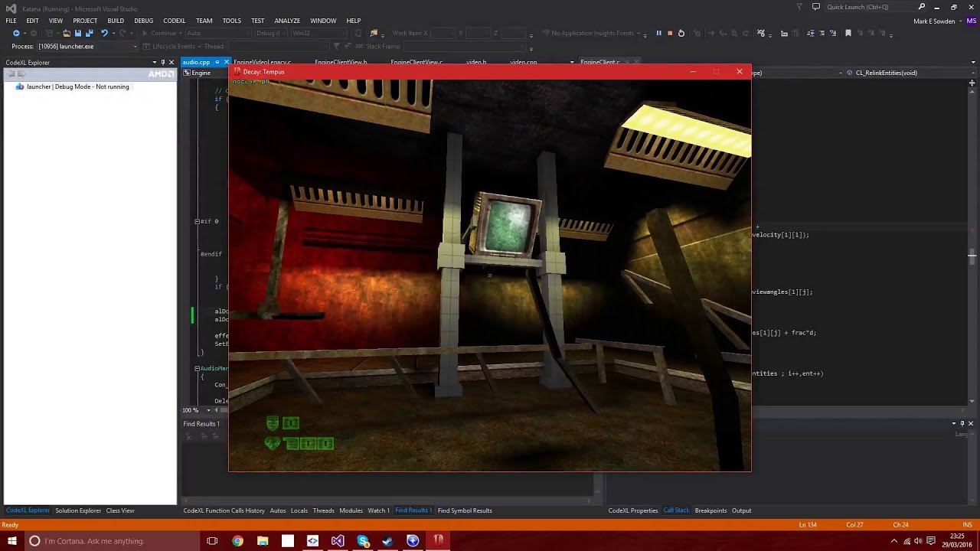Open the Engine project scope dropdown
980x551 pixels.
tap(207, 73)
